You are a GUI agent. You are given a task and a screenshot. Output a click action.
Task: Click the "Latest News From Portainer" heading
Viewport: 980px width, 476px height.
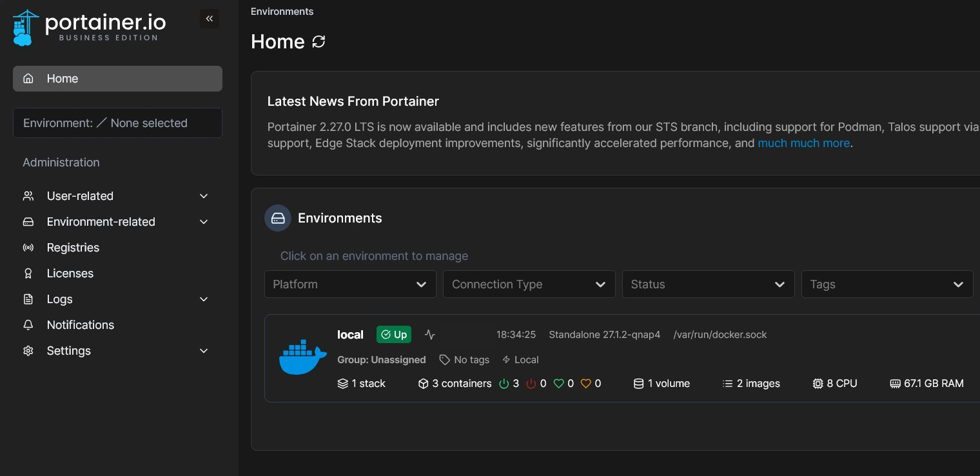tap(353, 101)
